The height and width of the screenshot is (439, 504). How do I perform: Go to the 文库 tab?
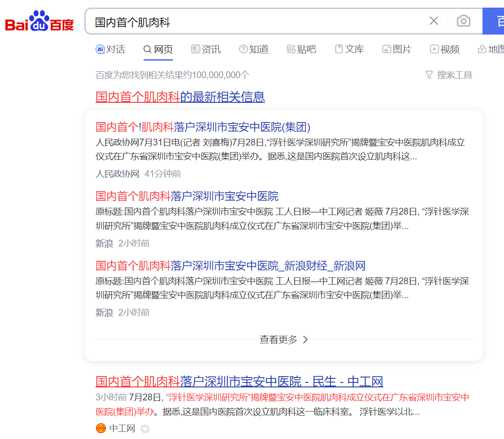349,49
